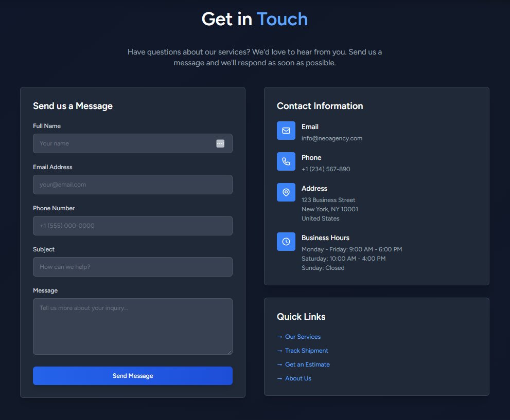
Task: Click the intro paragraph under the heading
Action: coord(255,57)
